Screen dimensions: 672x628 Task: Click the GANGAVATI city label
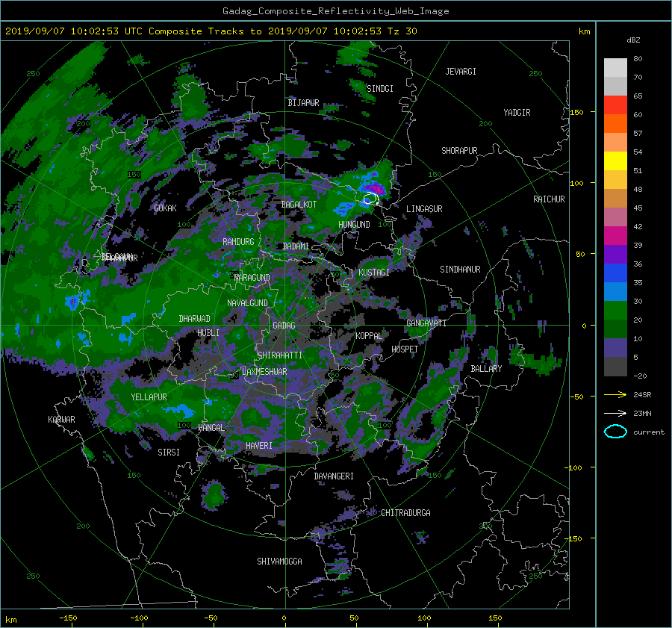(426, 323)
